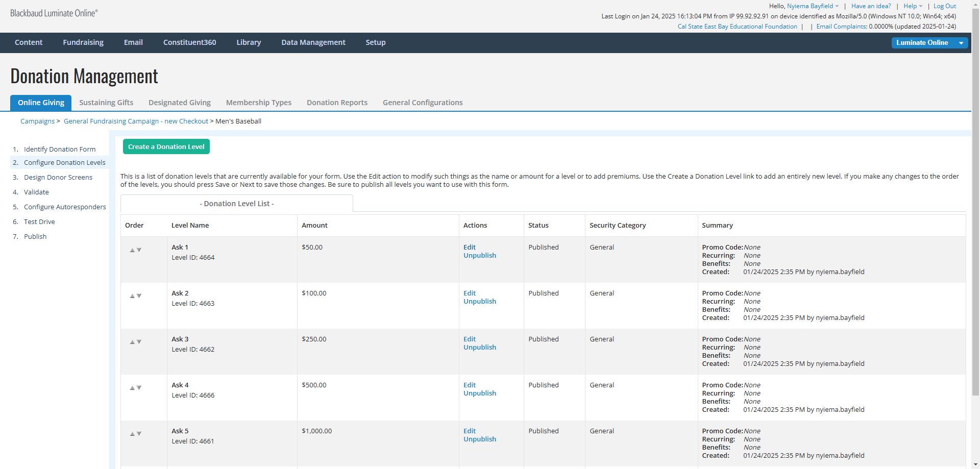This screenshot has width=980, height=469.
Task: Go to step Configure Donation Levels
Action: [x=65, y=162]
